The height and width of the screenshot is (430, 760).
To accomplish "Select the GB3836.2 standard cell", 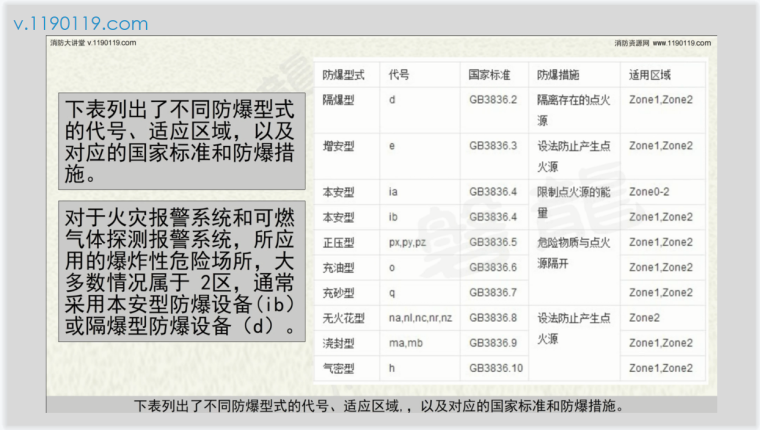I will [493, 100].
